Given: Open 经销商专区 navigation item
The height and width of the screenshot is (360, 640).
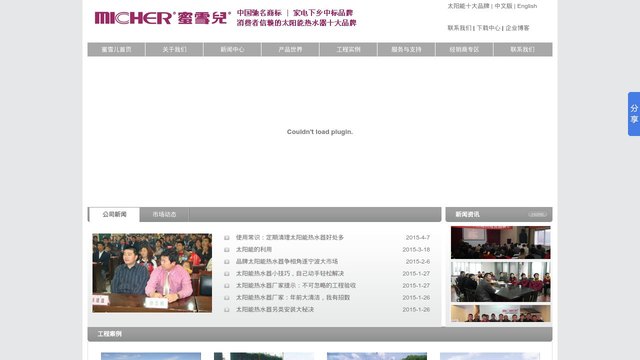Looking at the screenshot, I should (464, 49).
